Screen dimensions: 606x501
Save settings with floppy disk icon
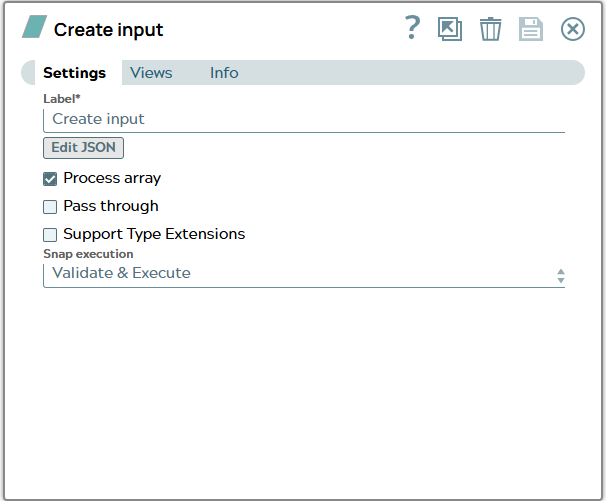point(531,29)
